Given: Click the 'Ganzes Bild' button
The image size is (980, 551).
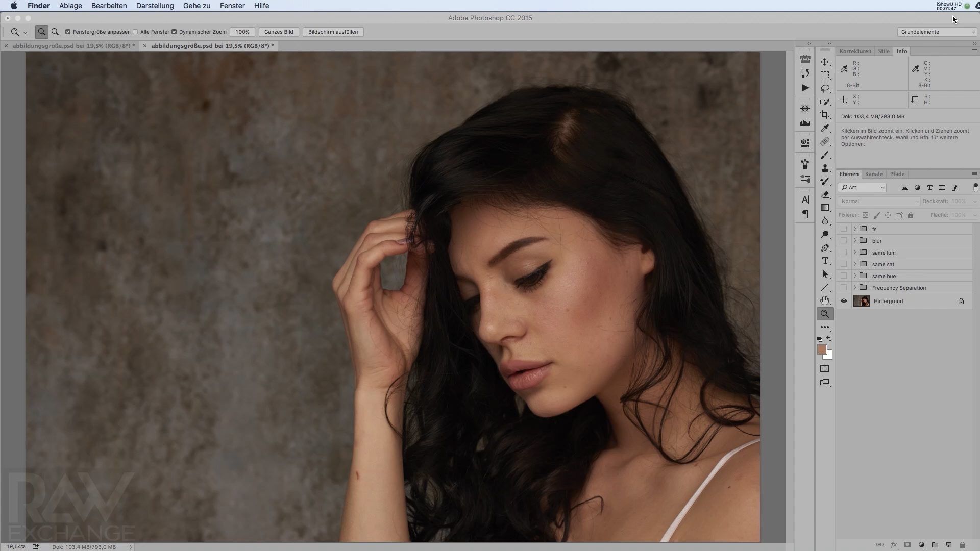Looking at the screenshot, I should [x=278, y=32].
